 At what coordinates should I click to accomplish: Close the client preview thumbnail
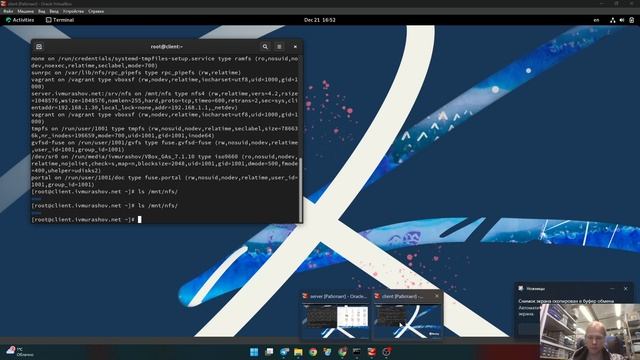pyautogui.click(x=437, y=296)
